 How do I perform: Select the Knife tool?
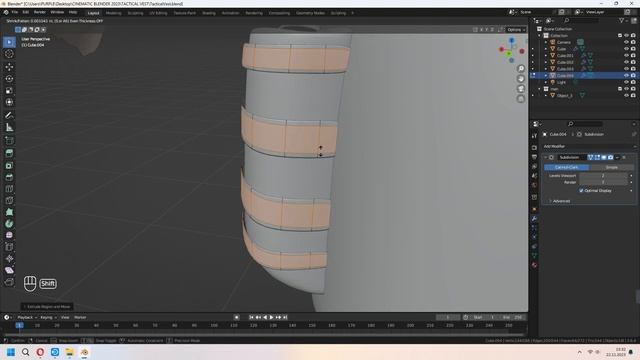point(9,200)
